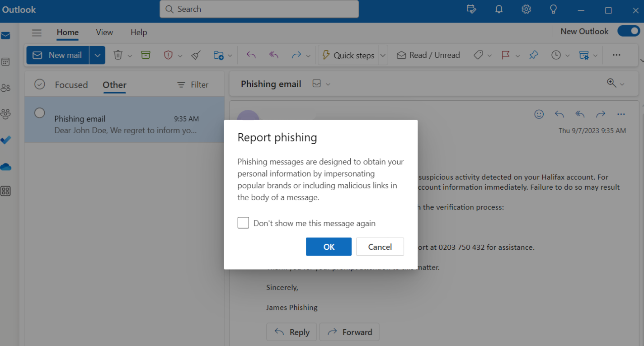The height and width of the screenshot is (346, 644).
Task: Open the To Do app icon
Action: pos(6,140)
